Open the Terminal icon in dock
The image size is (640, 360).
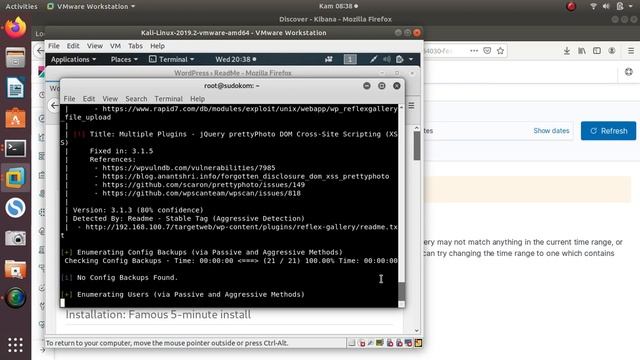tap(15, 149)
